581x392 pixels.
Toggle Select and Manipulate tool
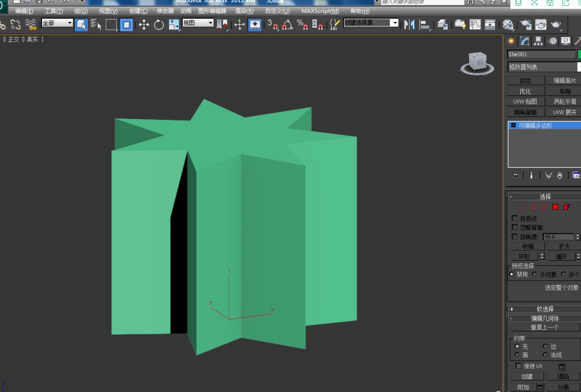coord(240,24)
